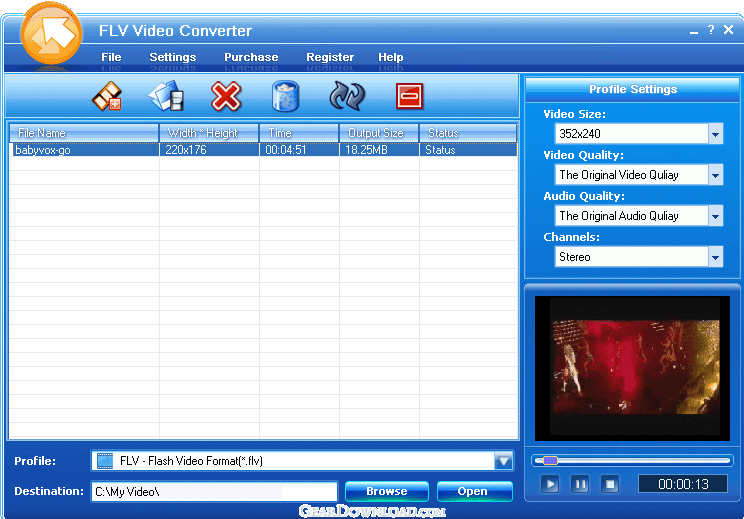Click the 00:00:13 playback time display

pos(683,484)
